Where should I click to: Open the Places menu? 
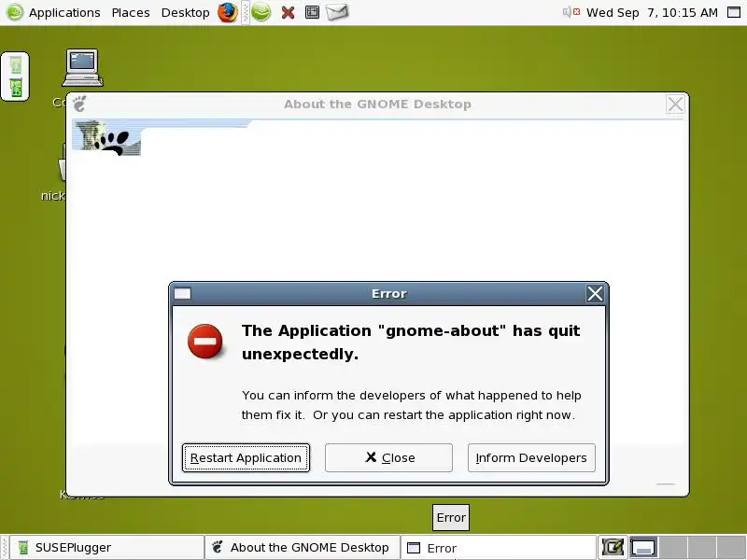pyautogui.click(x=131, y=13)
